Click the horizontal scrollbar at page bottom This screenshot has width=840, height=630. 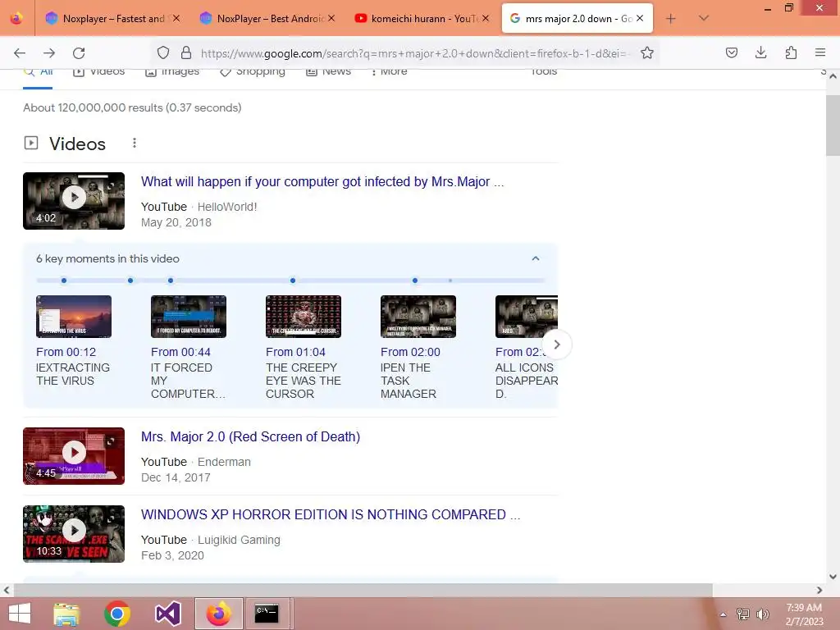click(363, 590)
